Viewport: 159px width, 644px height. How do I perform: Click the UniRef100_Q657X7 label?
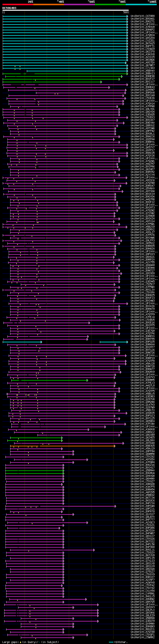tap(143, 148)
